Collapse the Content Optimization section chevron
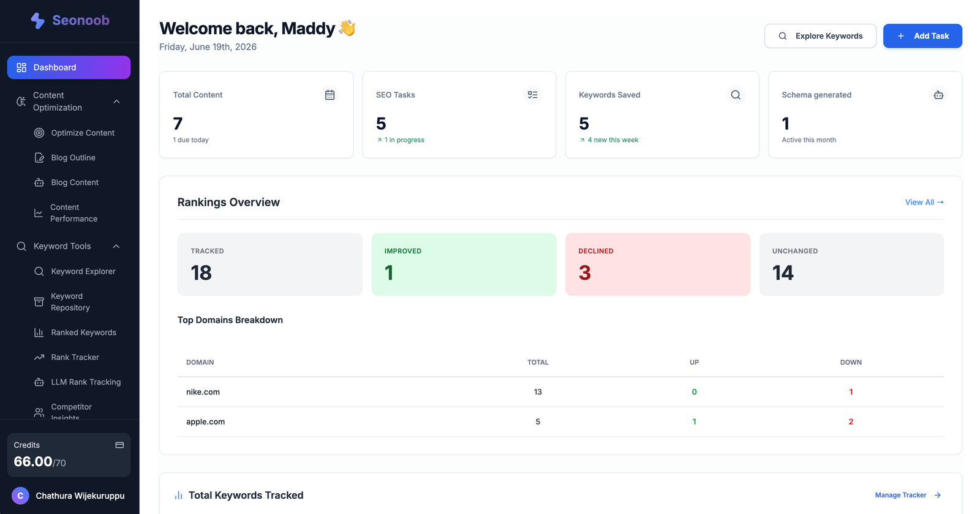This screenshot has height=514, width=980. tap(116, 102)
